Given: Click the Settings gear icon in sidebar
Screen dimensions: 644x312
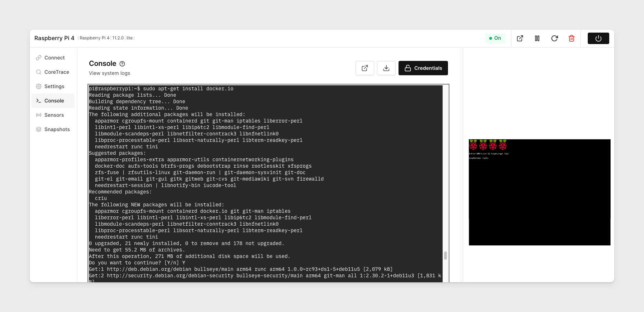Looking at the screenshot, I should click(x=39, y=86).
